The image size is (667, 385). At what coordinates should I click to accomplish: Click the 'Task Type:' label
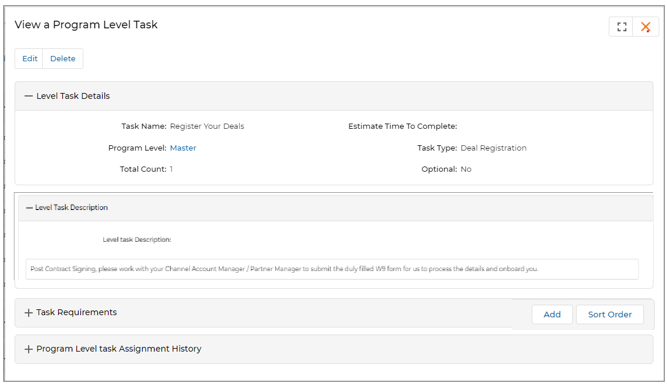[437, 148]
